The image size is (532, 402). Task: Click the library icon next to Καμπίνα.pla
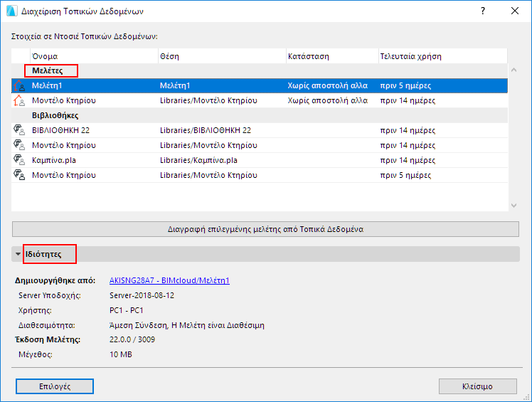click(x=19, y=160)
